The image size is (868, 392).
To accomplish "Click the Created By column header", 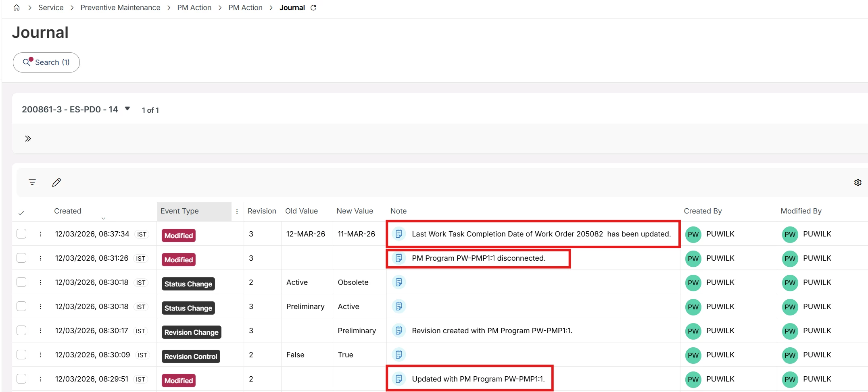I will [703, 211].
